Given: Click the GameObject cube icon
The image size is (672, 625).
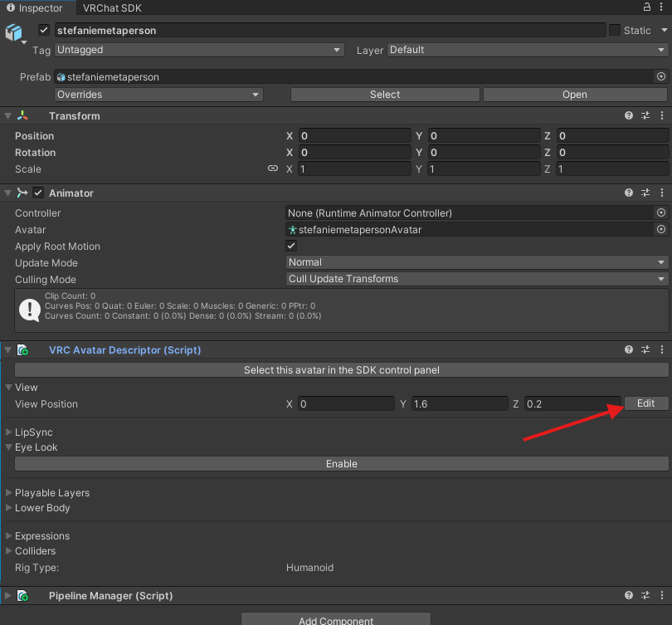Looking at the screenshot, I should point(13,32).
